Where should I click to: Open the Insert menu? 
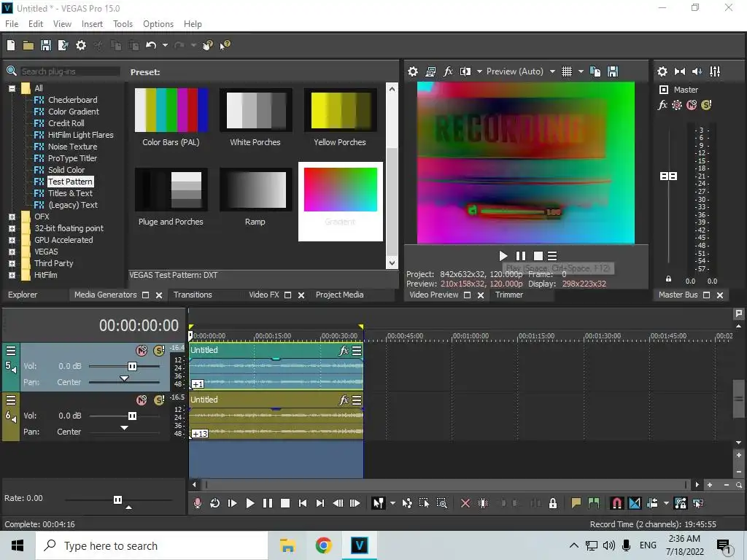[92, 24]
